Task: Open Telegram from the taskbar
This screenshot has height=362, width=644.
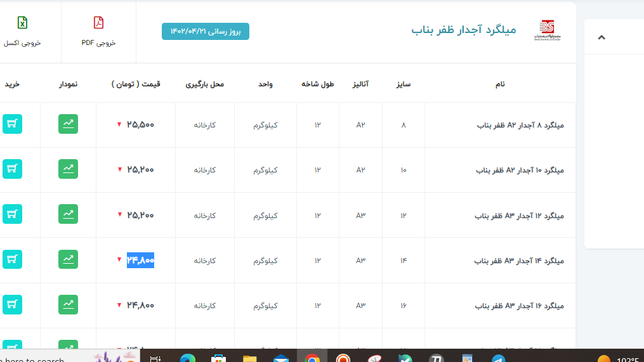Action: click(499, 358)
